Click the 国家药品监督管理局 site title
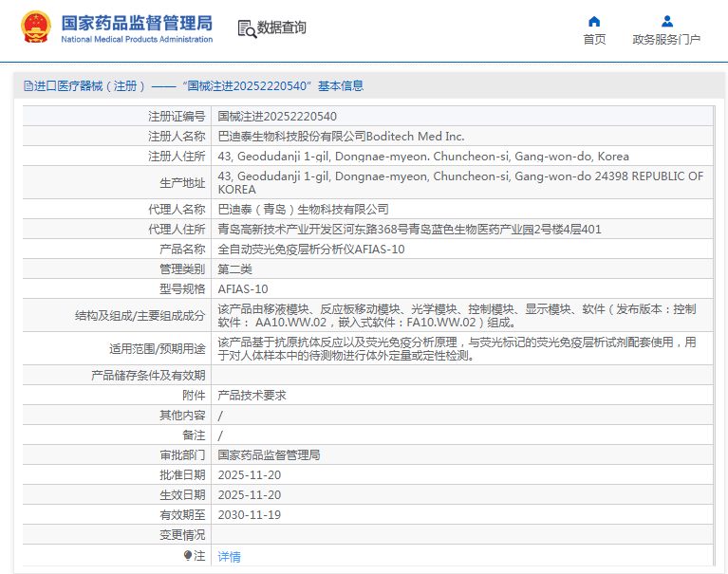The image size is (728, 574). pyautogui.click(x=137, y=23)
